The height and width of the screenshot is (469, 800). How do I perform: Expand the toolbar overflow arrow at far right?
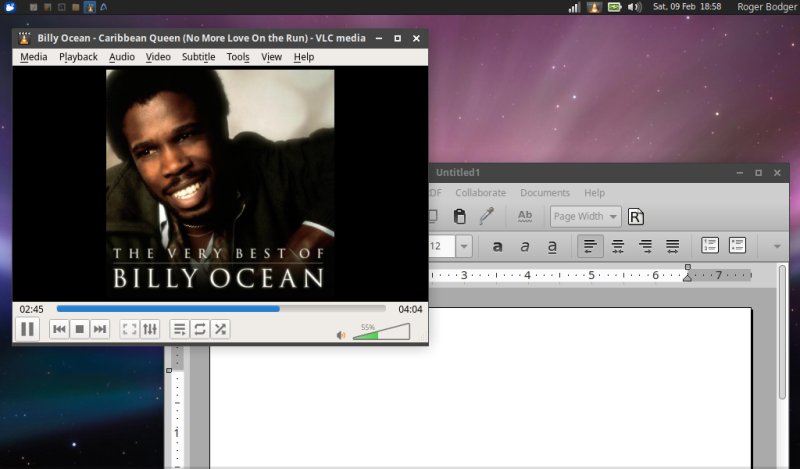pyautogui.click(x=776, y=246)
